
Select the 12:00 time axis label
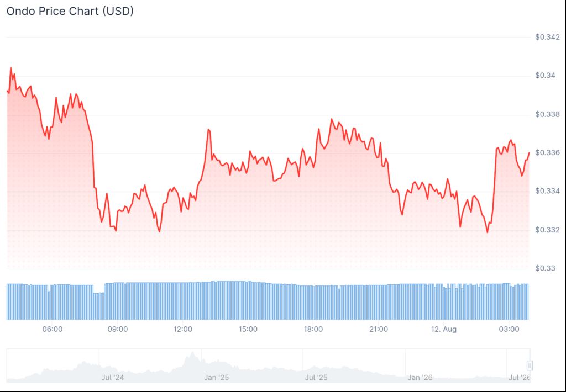click(x=182, y=329)
